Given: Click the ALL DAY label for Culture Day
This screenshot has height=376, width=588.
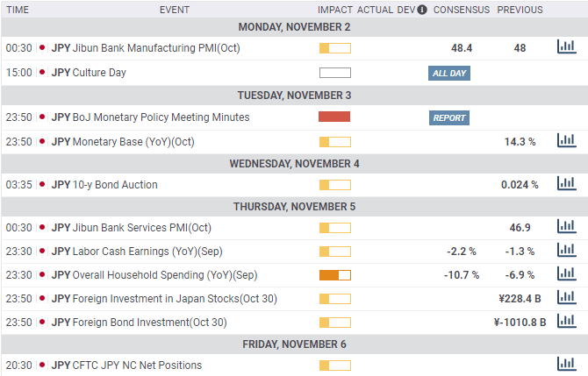Looking at the screenshot, I should pos(449,73).
